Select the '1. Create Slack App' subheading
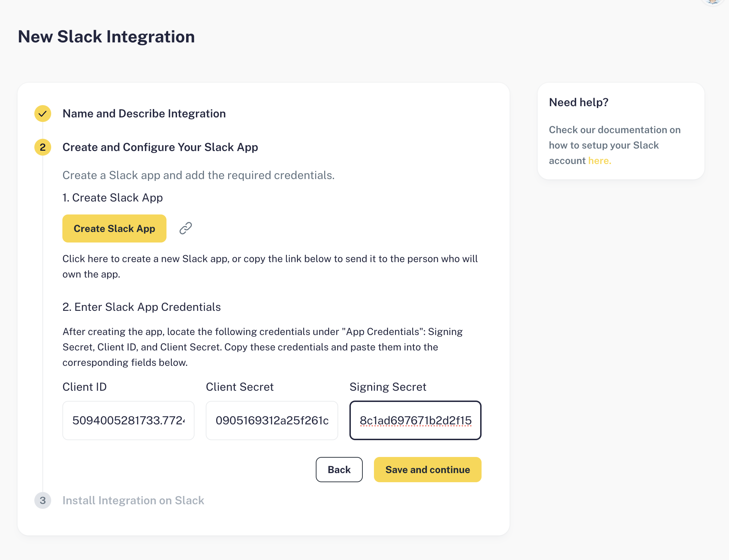Image resolution: width=729 pixels, height=560 pixels. (x=113, y=198)
